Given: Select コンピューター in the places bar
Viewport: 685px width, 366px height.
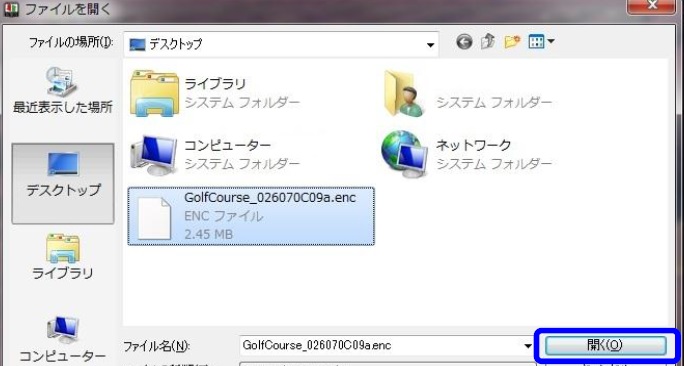Looking at the screenshot, I should [x=62, y=338].
